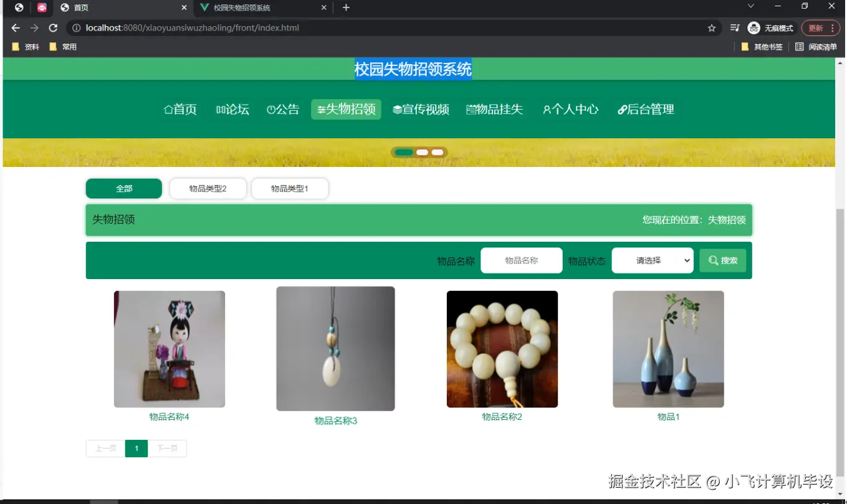Toggle the 物品类型2 filter pill

click(208, 188)
